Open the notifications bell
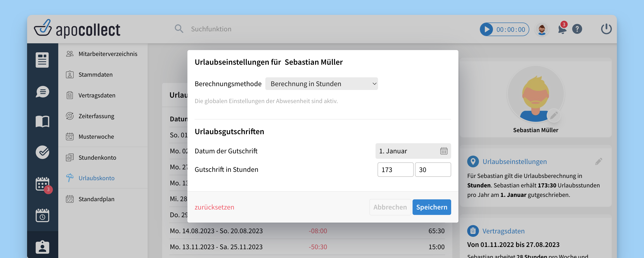Screen dimensions: 644x258 pyautogui.click(x=562, y=30)
